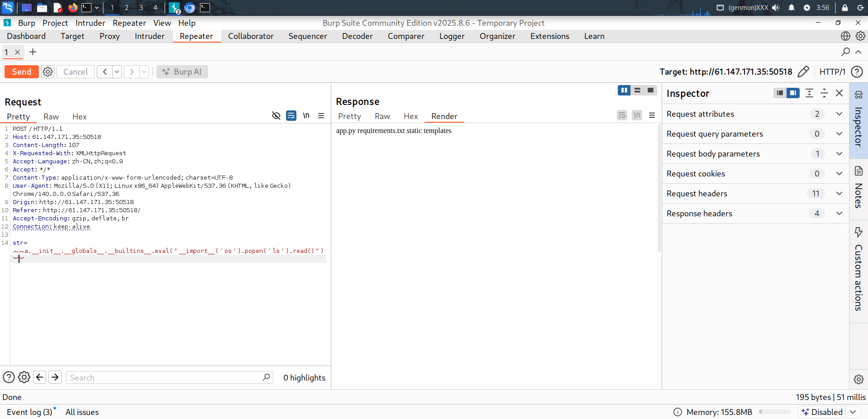The width and height of the screenshot is (868, 419).
Task: Open the Burp menu
Action: (27, 23)
